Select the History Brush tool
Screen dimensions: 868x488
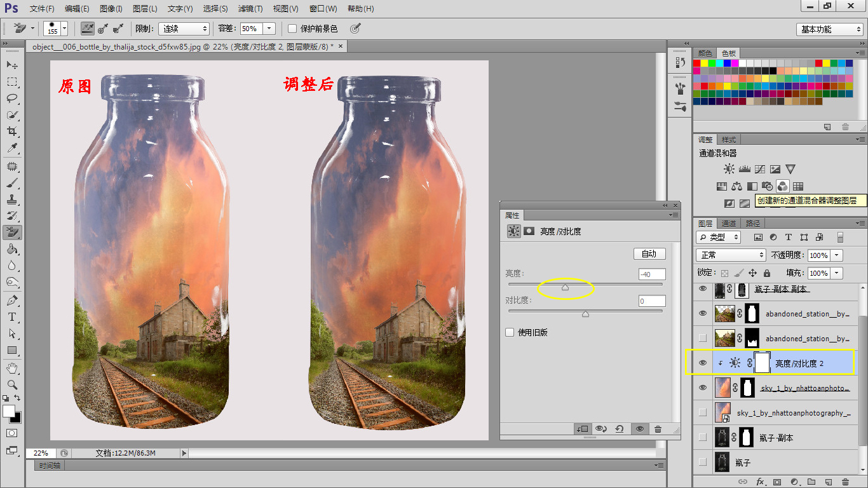[x=12, y=217]
